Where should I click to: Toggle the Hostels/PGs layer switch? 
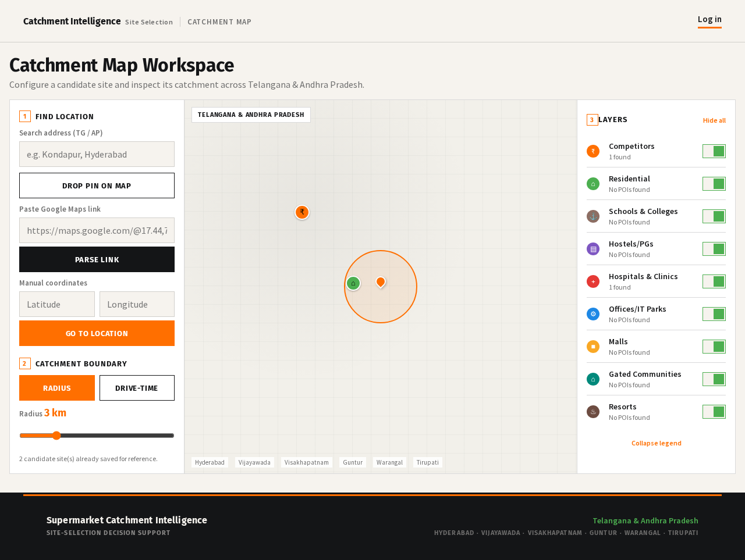coord(714,249)
